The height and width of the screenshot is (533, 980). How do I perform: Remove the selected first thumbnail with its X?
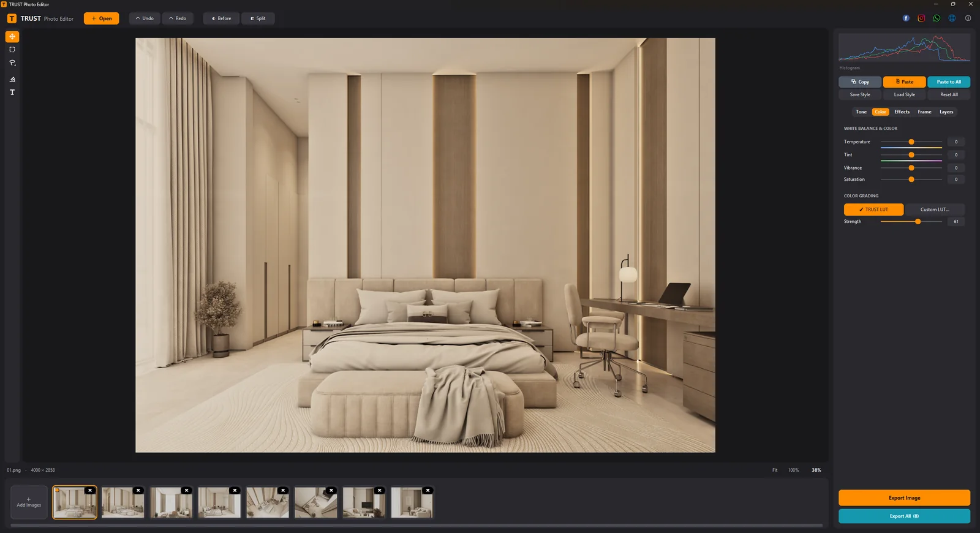(x=90, y=490)
